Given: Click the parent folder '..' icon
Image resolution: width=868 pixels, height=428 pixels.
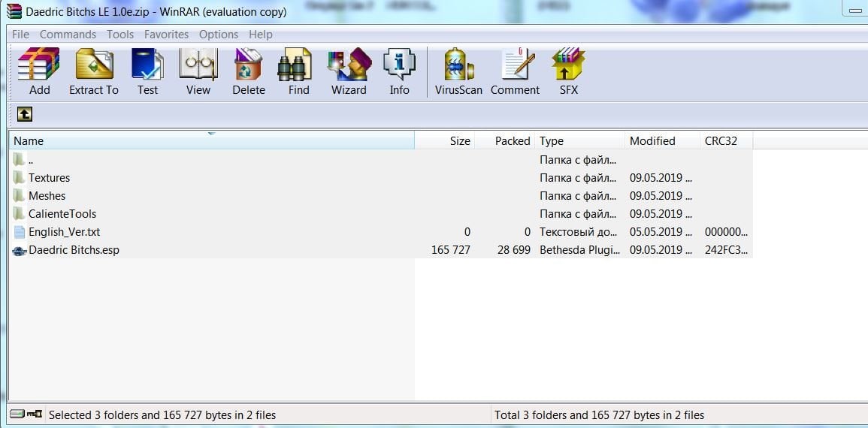Looking at the screenshot, I should (20, 160).
